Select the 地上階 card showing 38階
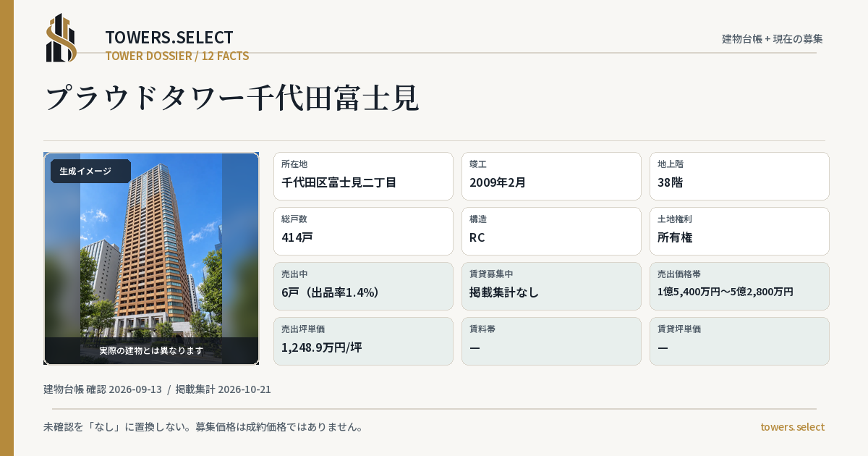 (739, 176)
